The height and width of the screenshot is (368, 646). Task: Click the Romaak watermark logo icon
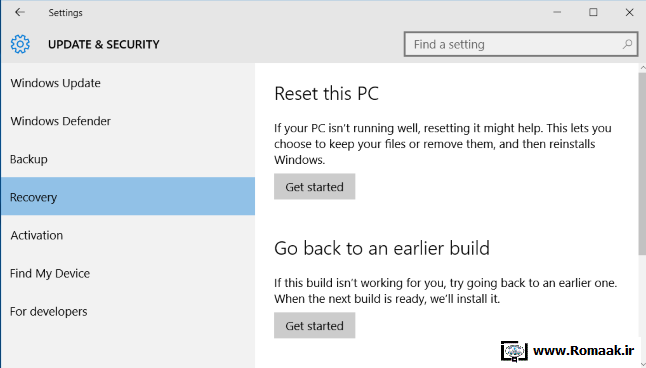click(x=514, y=351)
